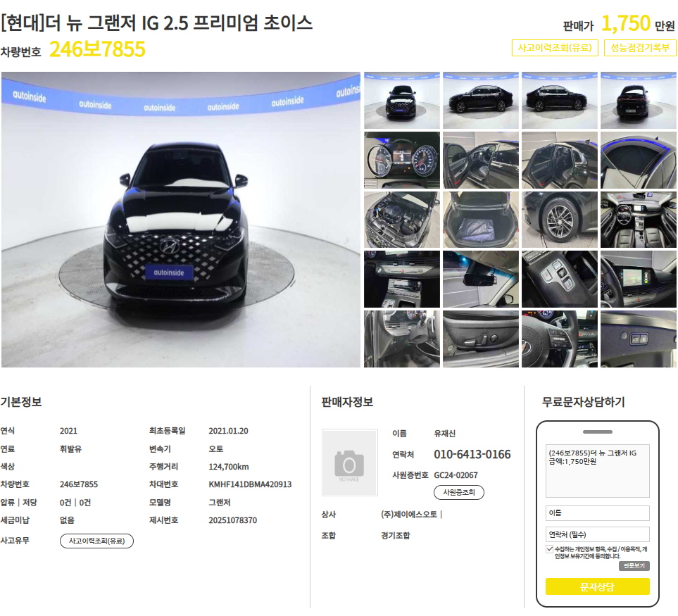Image resolution: width=678 pixels, height=616 pixels.
Task: Click the fuel type value 휘발유
Action: point(70,449)
